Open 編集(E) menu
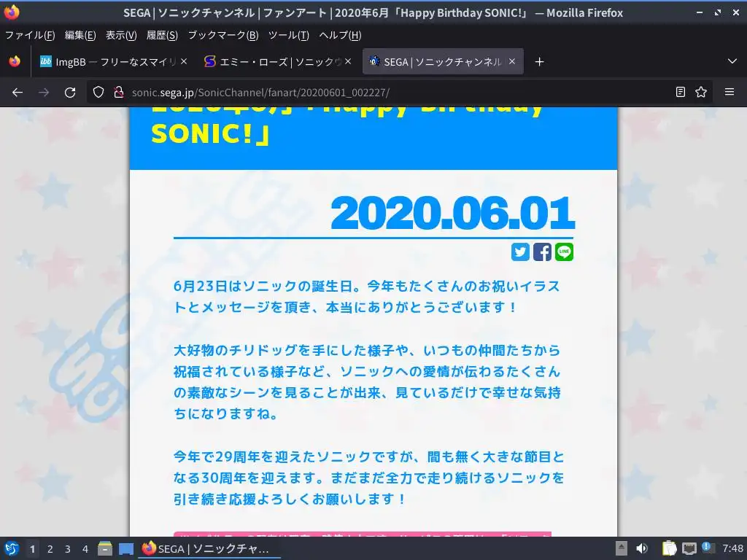747x560 pixels. 80,35
